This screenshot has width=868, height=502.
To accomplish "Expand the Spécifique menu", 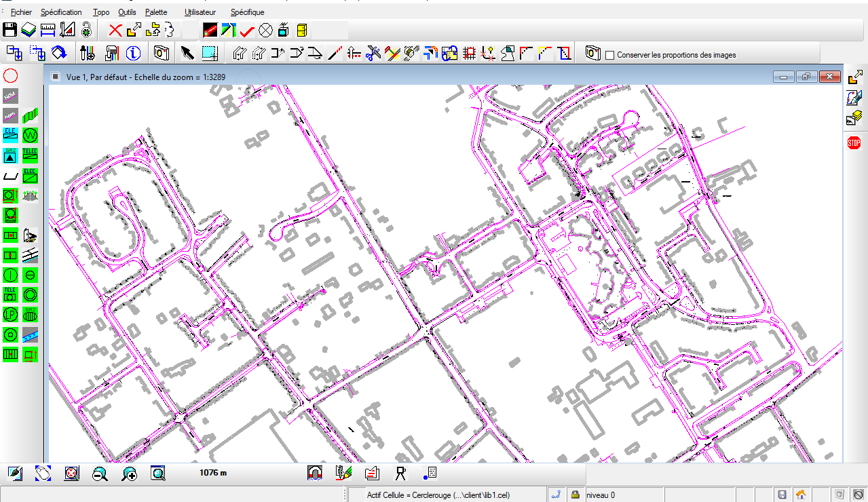I will tap(247, 12).
